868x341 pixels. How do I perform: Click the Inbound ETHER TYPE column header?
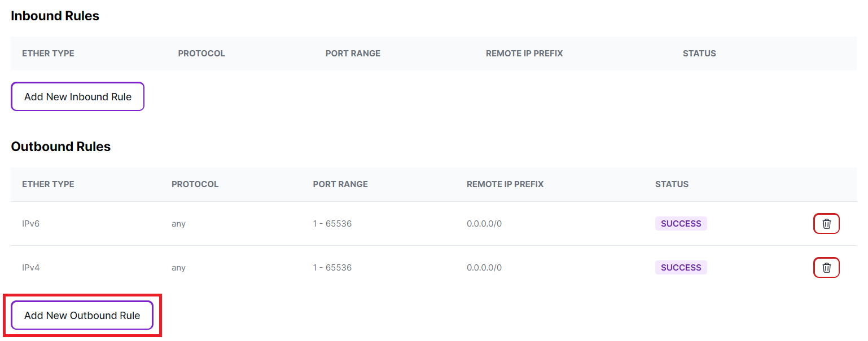(48, 54)
